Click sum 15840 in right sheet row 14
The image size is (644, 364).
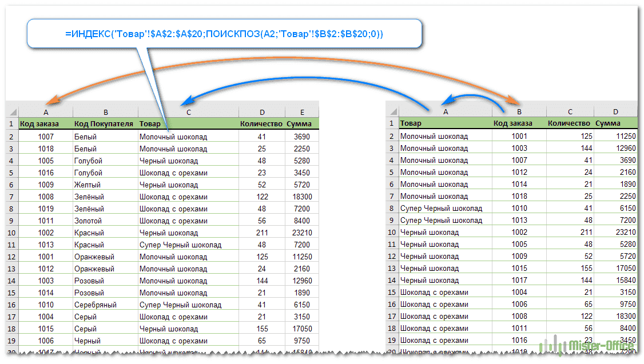(615, 280)
